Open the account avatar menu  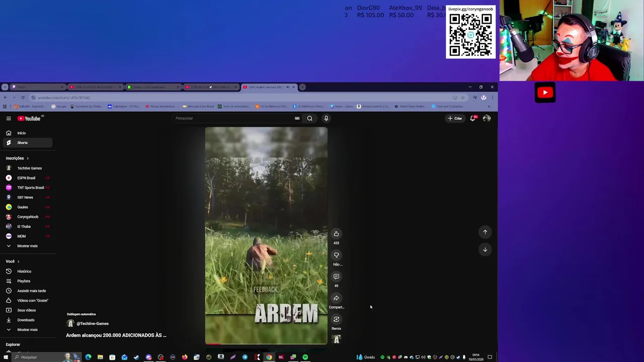pyautogui.click(x=487, y=118)
